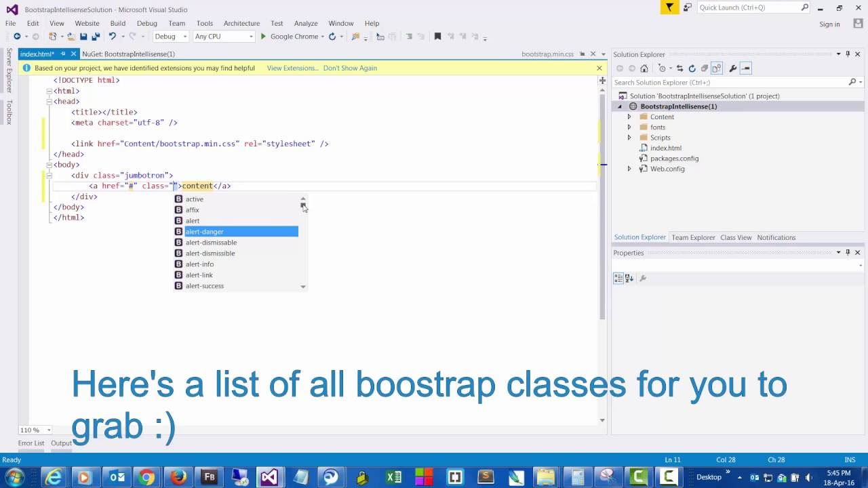The width and height of the screenshot is (868, 488).
Task: Open the File menu
Action: [x=11, y=23]
